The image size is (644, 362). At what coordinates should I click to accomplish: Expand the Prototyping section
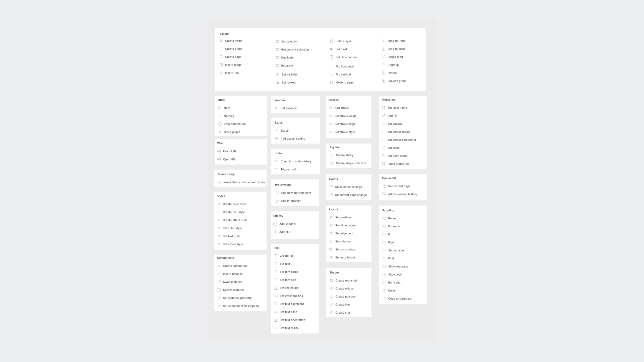pyautogui.click(x=283, y=185)
